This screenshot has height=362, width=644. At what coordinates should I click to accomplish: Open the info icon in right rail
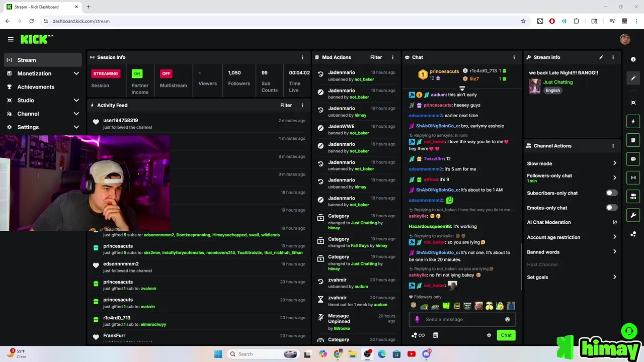point(633,59)
